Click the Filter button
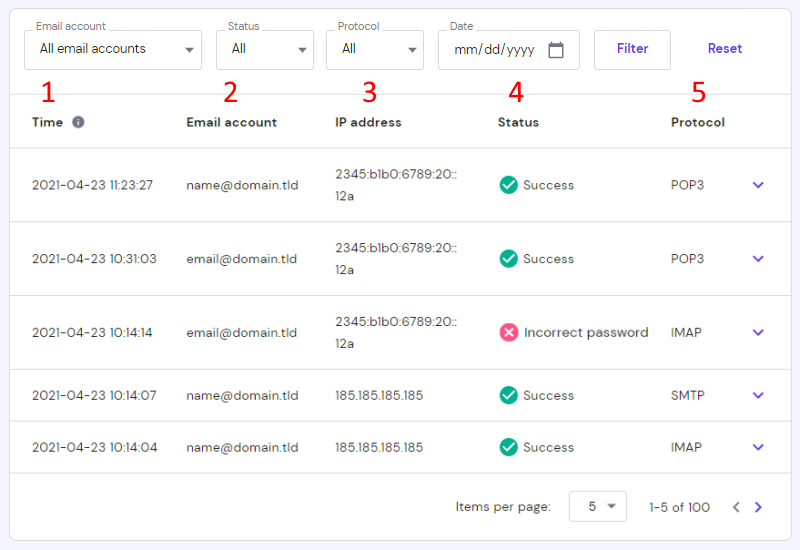800x550 pixels. [x=632, y=49]
